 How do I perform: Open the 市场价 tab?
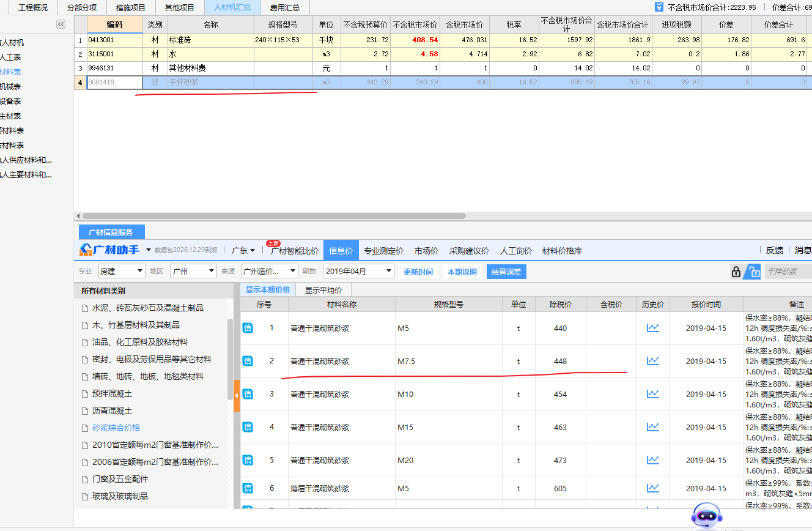426,251
